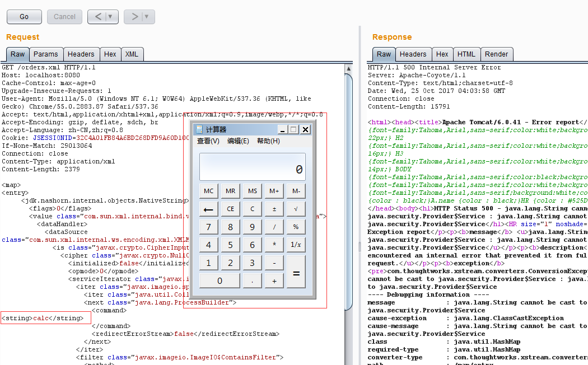The image size is (588, 365).
Task: Click the M- memory subtract key
Action: point(296,191)
